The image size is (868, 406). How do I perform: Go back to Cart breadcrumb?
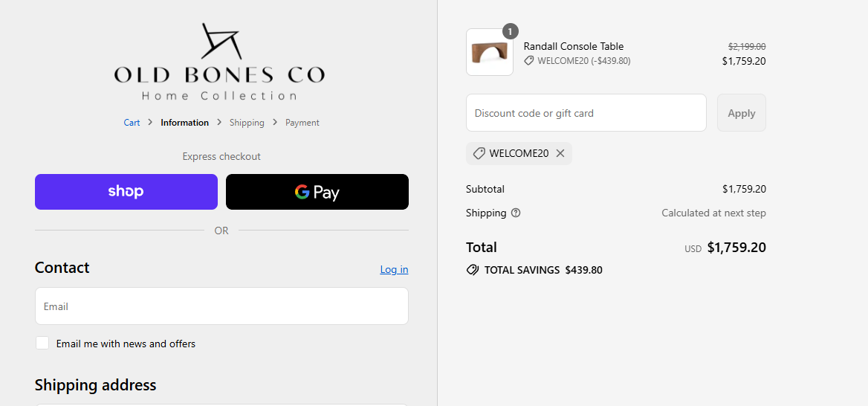(x=132, y=123)
